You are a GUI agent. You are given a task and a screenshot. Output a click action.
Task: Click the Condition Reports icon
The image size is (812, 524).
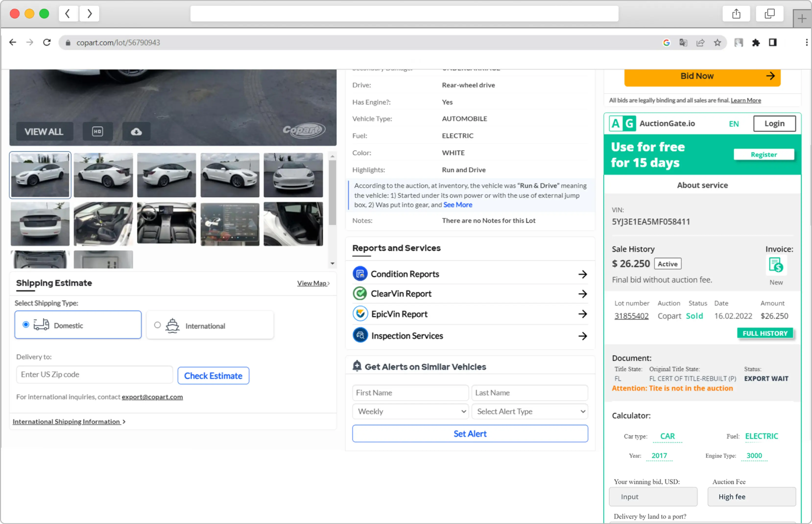(x=360, y=274)
